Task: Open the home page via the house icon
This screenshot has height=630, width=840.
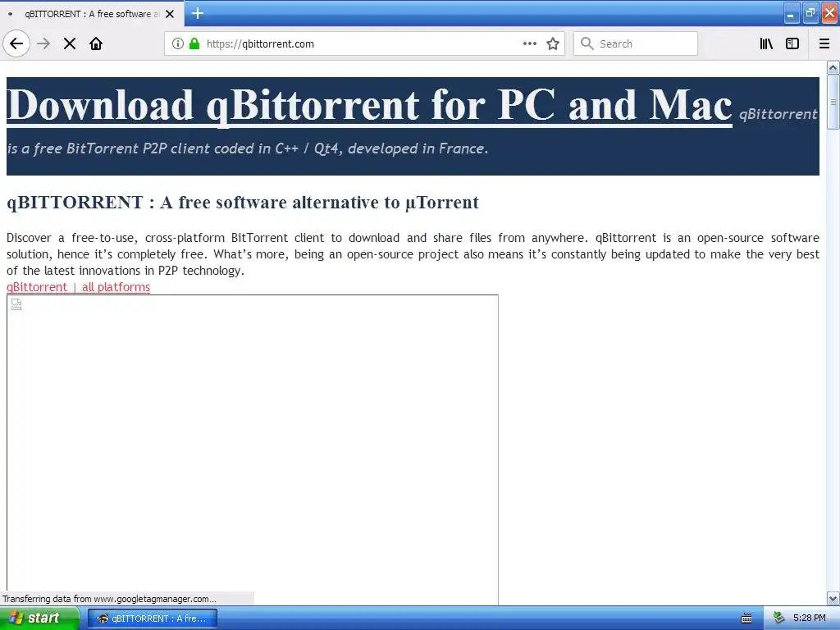Action: coord(96,43)
